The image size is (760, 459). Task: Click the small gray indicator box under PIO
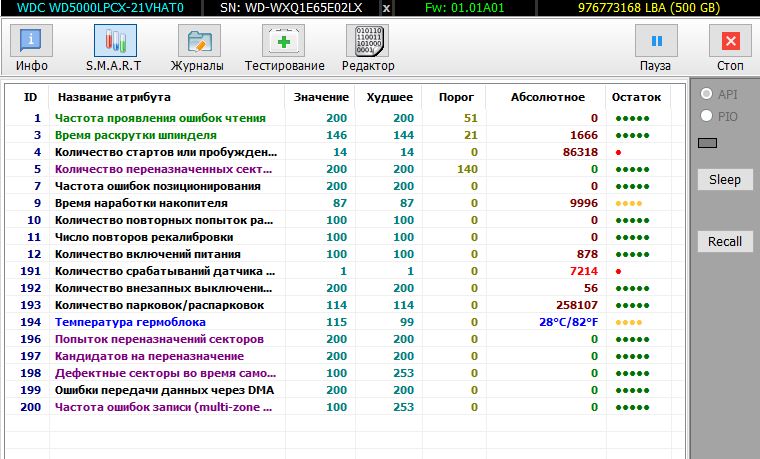(x=707, y=143)
